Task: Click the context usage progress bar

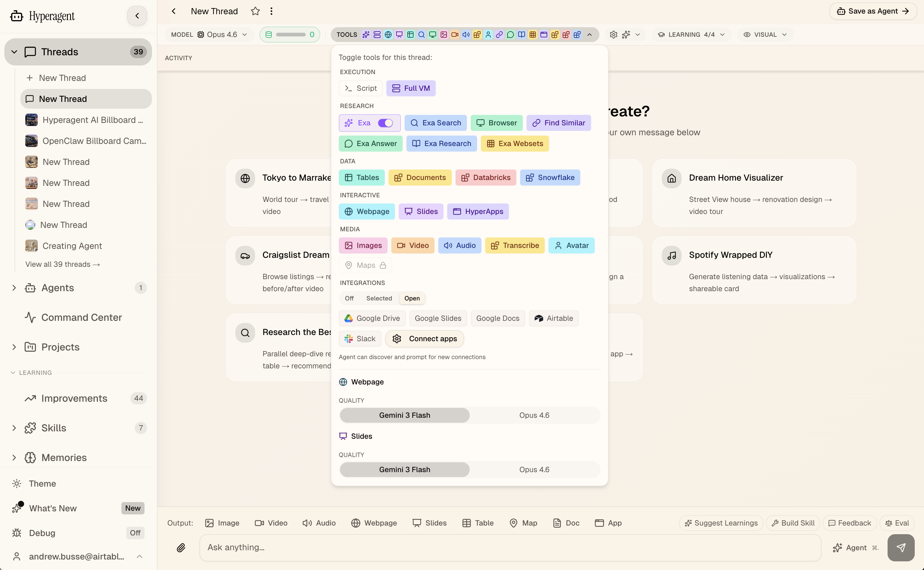Action: (290, 35)
